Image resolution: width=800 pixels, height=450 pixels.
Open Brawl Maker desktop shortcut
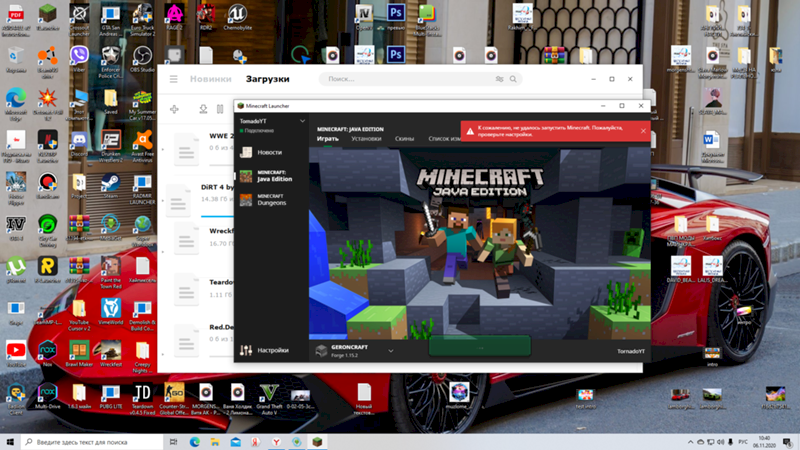tap(79, 354)
